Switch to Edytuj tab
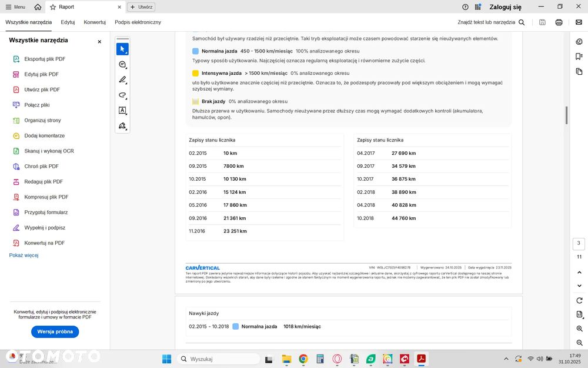Screen dimensions: 588x368 pyautogui.click(x=68, y=22)
